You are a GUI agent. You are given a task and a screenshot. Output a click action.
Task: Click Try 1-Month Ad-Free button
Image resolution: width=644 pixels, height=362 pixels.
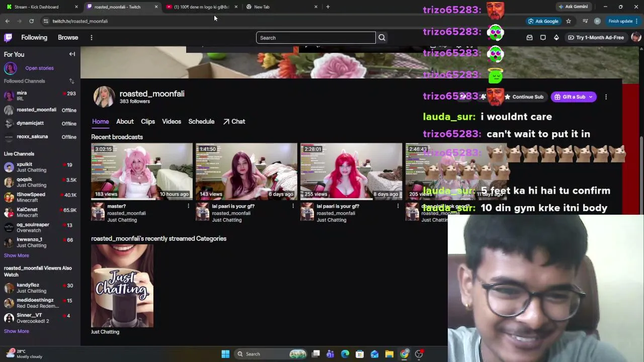tap(596, 38)
